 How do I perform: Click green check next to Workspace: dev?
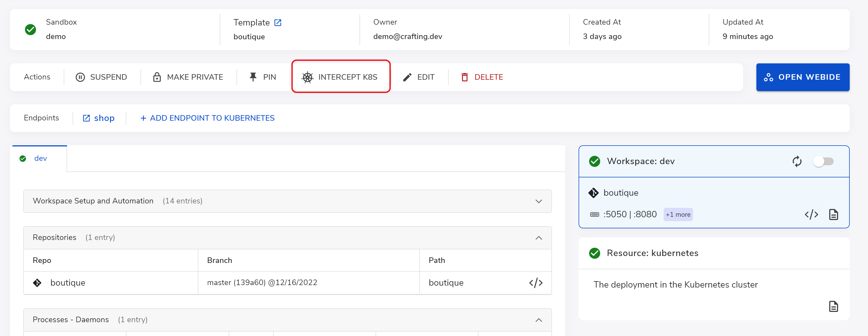(594, 161)
